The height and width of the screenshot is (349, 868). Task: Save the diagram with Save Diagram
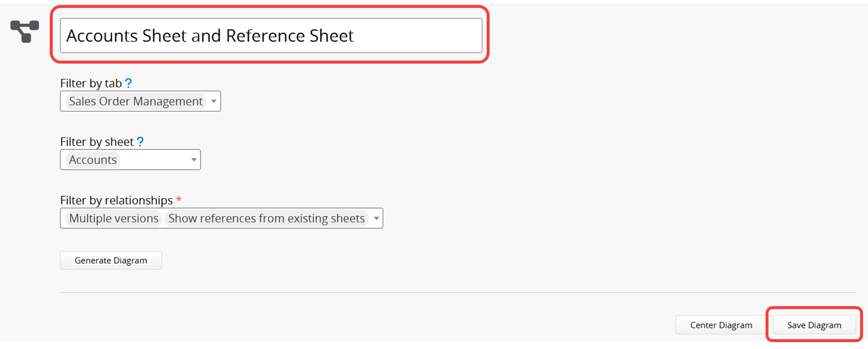(814, 325)
